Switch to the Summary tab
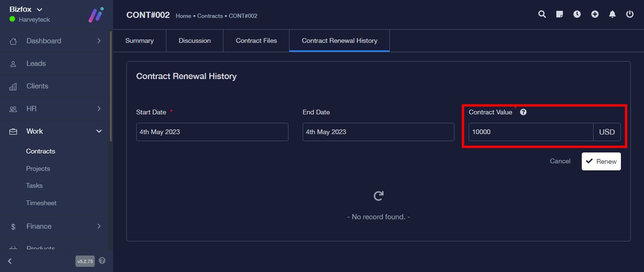644x272 pixels. (140, 41)
